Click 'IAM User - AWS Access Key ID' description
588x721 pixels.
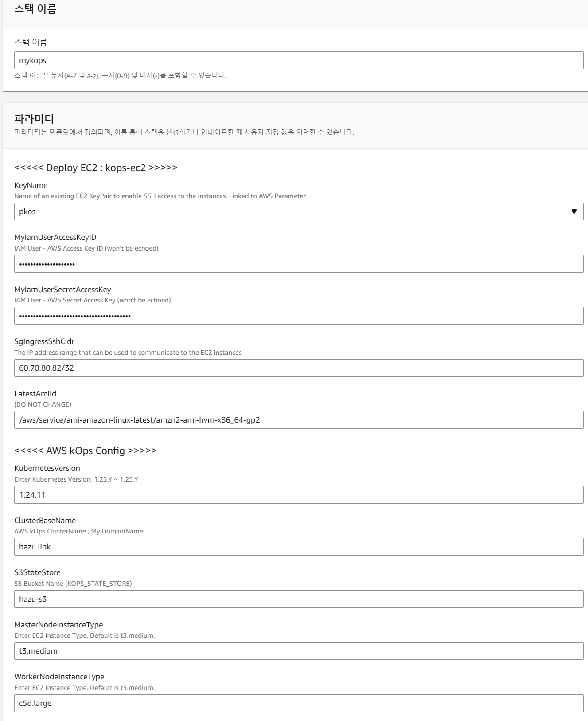point(86,248)
